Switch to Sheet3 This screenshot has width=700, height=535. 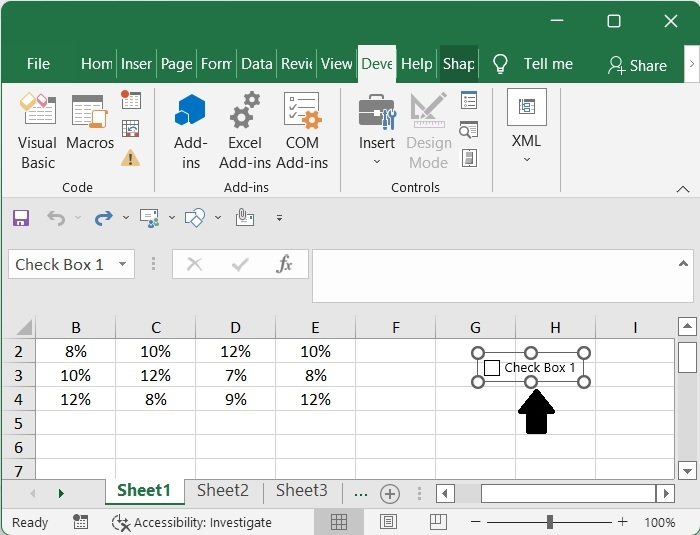pyautogui.click(x=302, y=490)
